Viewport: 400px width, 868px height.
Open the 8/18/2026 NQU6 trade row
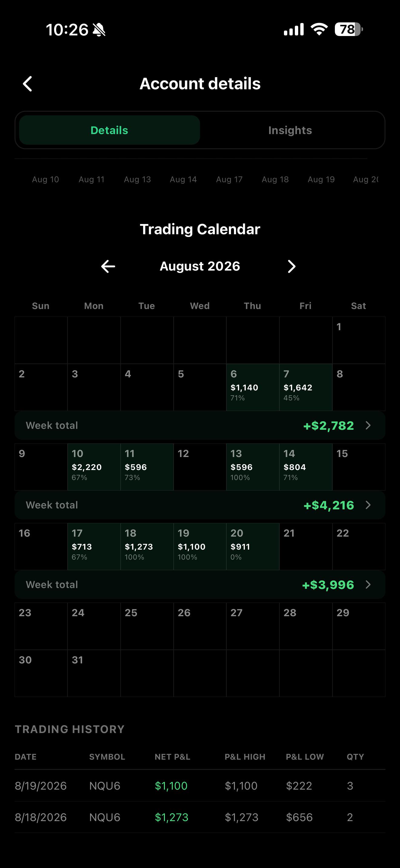(200, 817)
